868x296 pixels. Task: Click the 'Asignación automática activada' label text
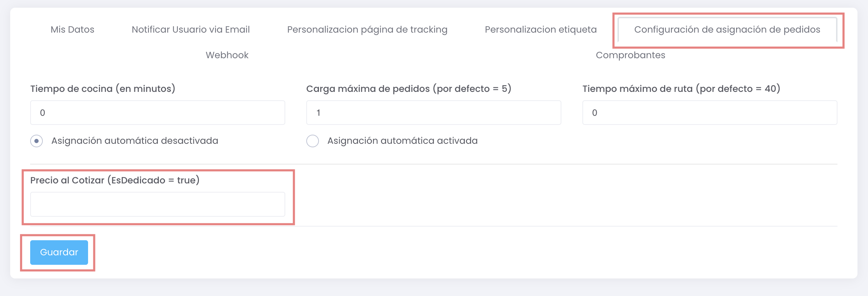point(402,141)
